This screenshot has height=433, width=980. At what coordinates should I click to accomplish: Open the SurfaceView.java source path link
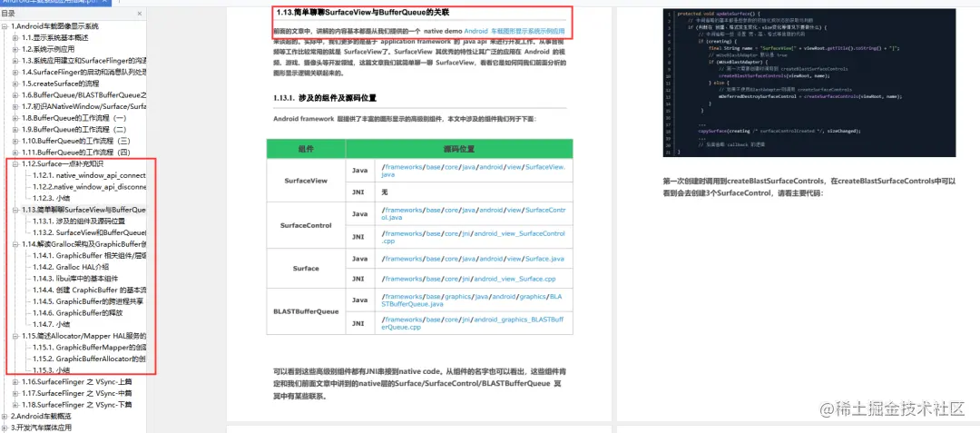pos(473,171)
